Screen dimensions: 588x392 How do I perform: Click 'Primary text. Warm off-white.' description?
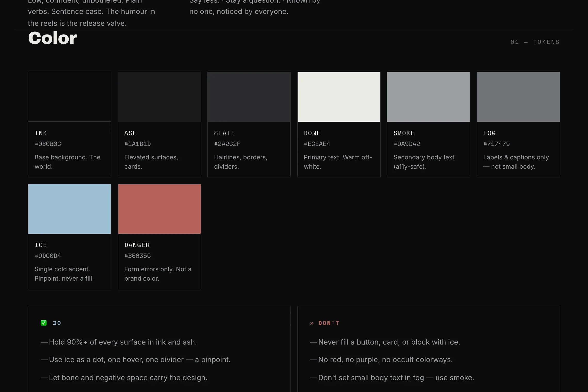point(338,162)
